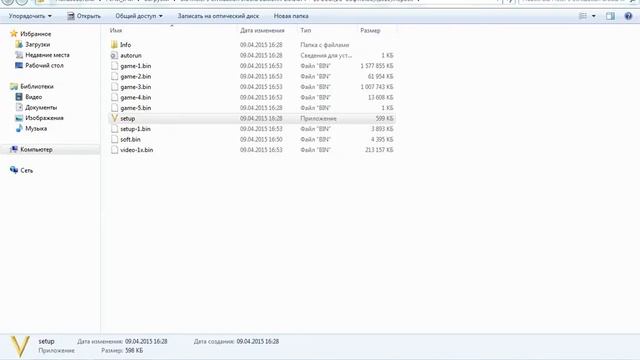Select Загрузки in the sidebar
Image resolution: width=640 pixels, height=360 pixels.
point(38,44)
